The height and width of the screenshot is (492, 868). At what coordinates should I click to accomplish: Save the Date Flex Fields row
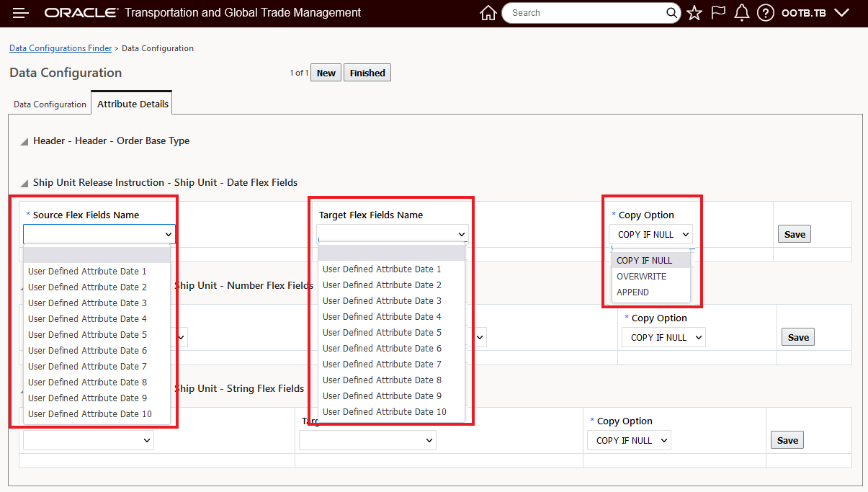click(x=795, y=234)
